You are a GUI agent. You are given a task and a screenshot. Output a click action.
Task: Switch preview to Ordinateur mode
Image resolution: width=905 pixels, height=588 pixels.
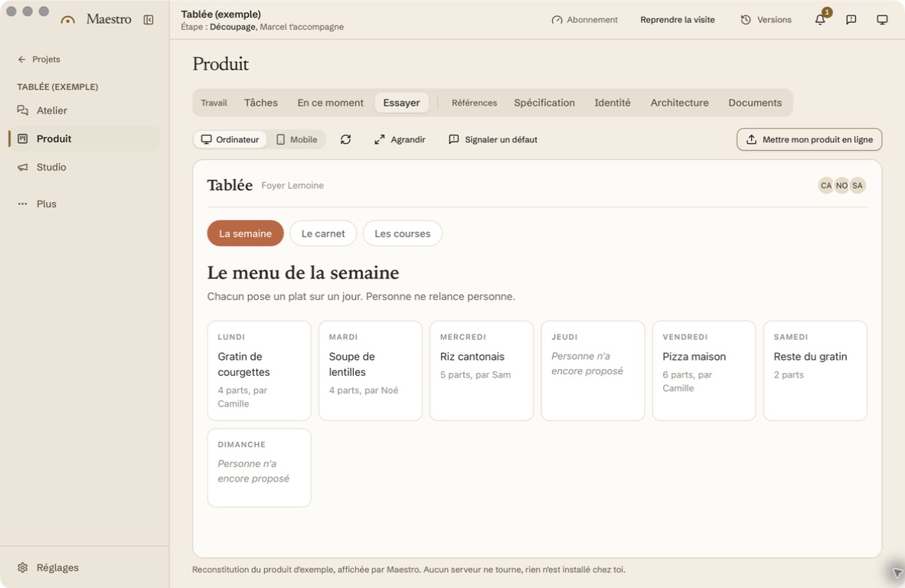click(230, 139)
